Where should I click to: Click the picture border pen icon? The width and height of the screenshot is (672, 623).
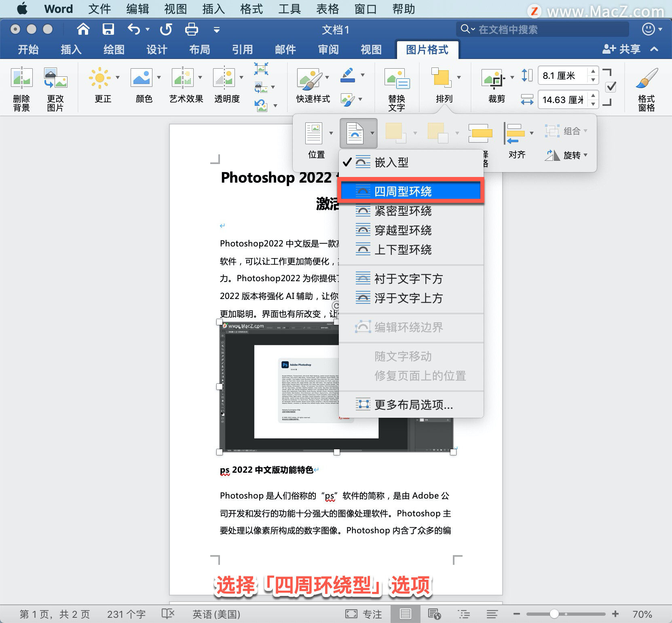point(348,75)
